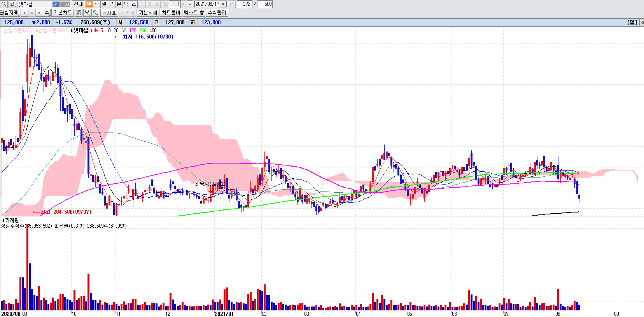Click the 거 badge beside stock name
644x317 pixels.
pyautogui.click(x=55, y=4)
